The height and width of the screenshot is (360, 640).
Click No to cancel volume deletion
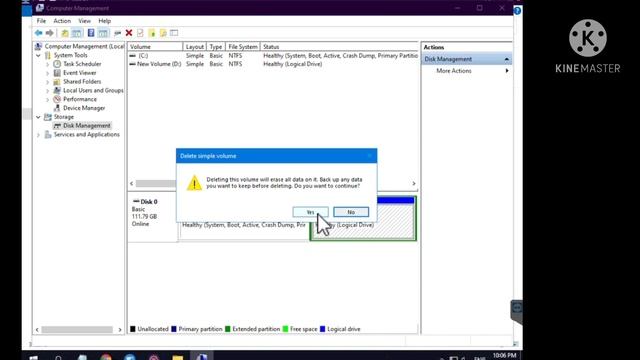351,212
